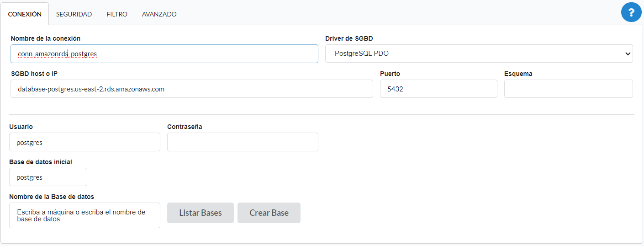
Task: Focus the Nombre de la conexión field
Action: [x=164, y=53]
